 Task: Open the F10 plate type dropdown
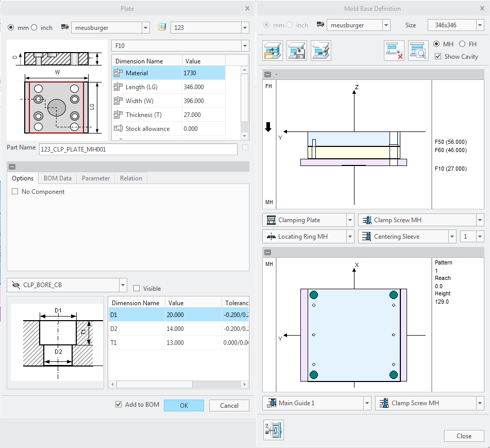pyautogui.click(x=244, y=46)
